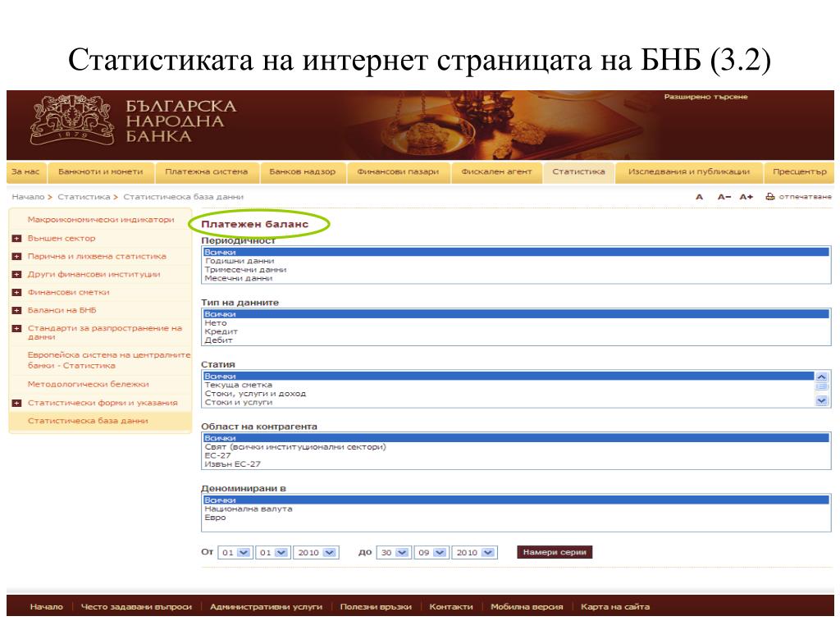Image resolution: width=840 pixels, height=630 pixels.
Task: Open Банков надзор menu
Action: (302, 172)
